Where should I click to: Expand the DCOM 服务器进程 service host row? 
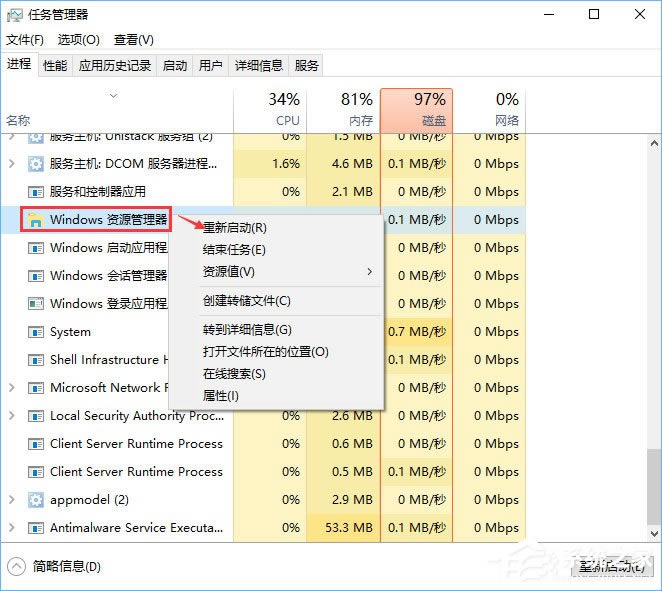click(12, 163)
